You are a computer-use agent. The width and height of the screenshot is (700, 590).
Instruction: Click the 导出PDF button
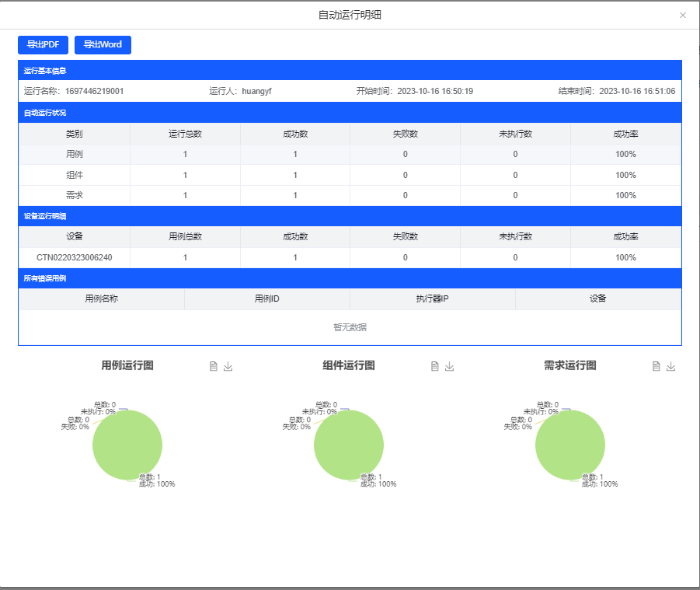44,44
